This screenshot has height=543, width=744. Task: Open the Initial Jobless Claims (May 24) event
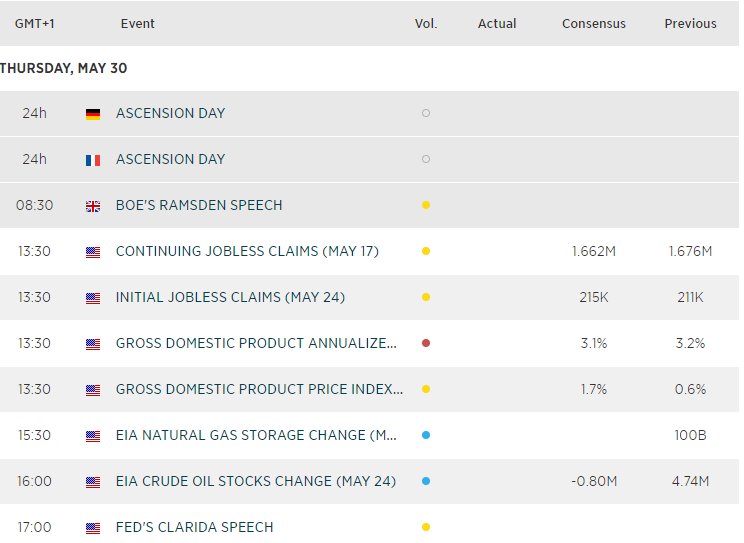(230, 298)
